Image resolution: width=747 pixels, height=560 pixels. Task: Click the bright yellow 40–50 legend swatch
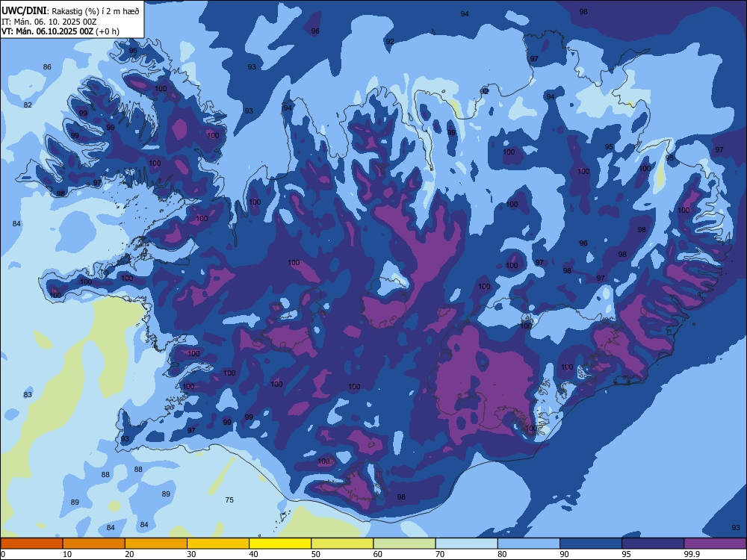[280, 544]
